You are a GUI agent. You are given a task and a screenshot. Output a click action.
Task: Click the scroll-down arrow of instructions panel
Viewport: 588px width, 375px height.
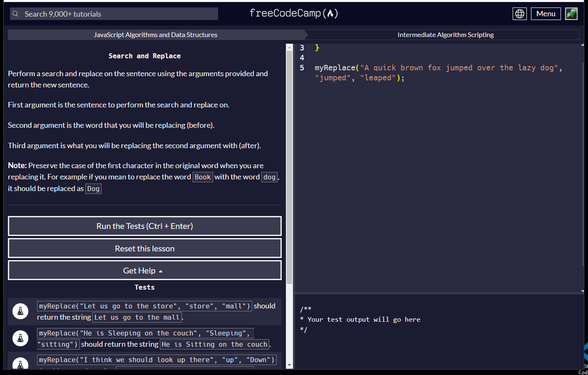pos(289,365)
